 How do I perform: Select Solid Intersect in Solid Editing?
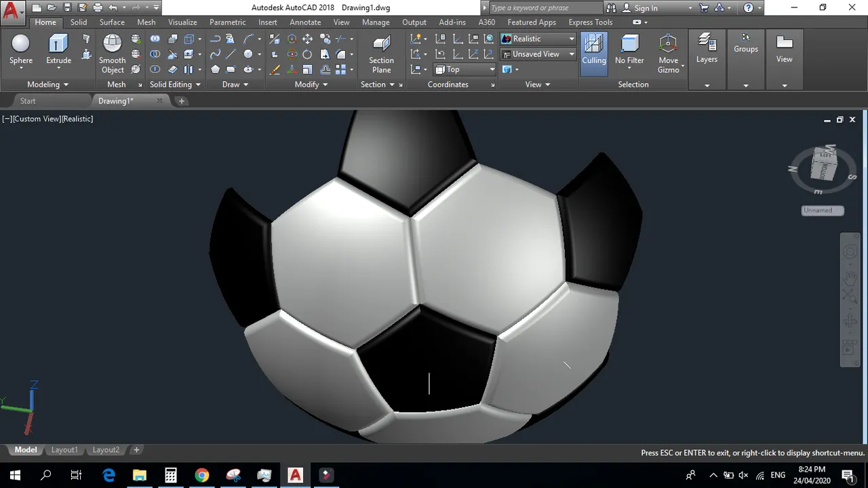pos(155,69)
